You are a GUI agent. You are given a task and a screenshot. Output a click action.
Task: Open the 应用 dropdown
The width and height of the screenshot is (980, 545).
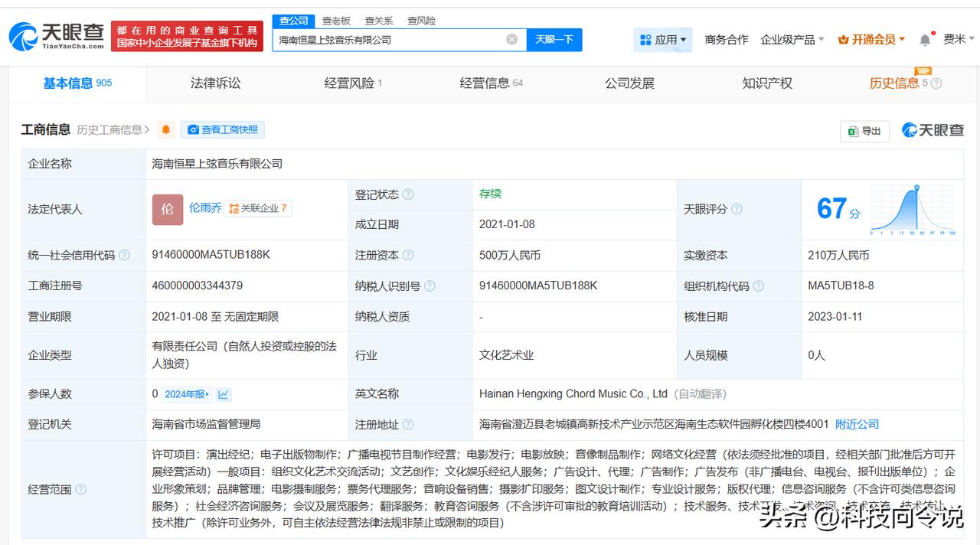pos(663,40)
